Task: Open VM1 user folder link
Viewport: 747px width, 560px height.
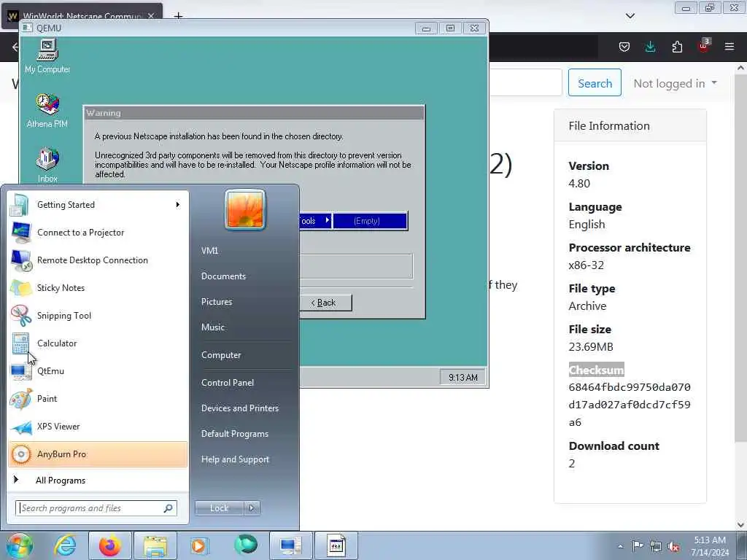Action: 209,251
